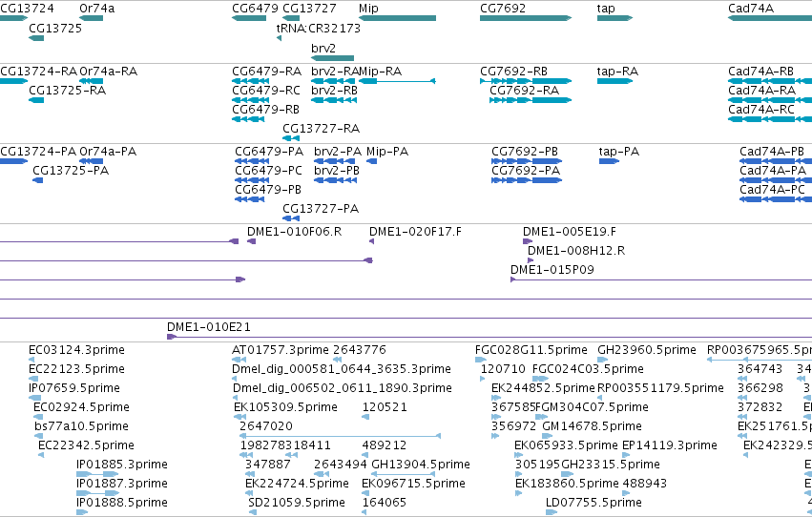Select the CG7692 gene label
Screen dimensions: 812x517
coord(503,9)
